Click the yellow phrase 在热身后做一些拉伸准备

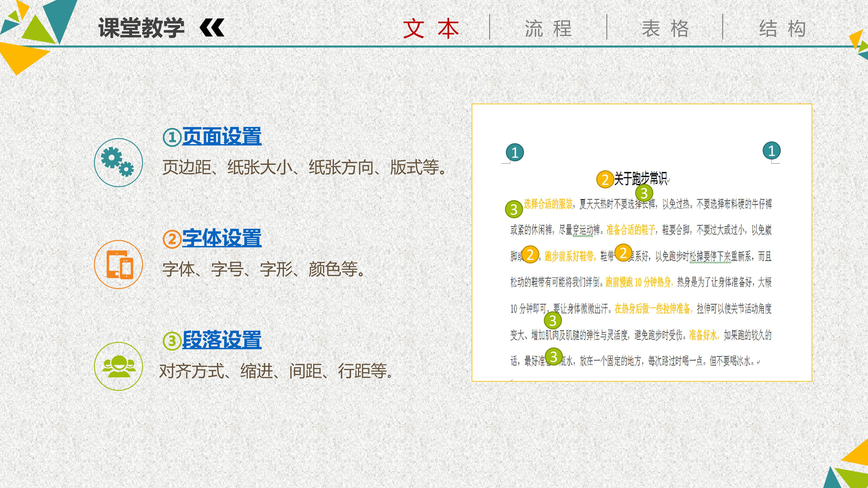point(652,308)
